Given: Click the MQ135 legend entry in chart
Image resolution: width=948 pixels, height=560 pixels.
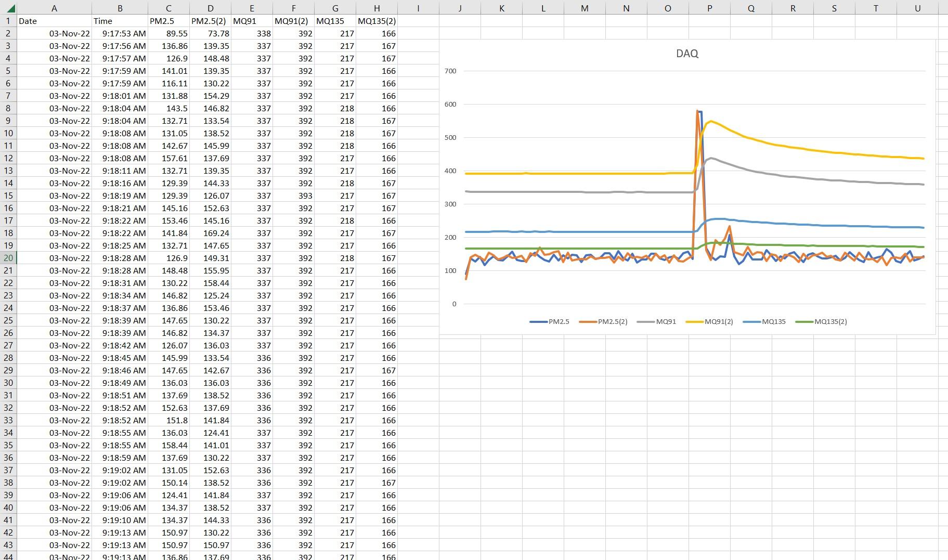Looking at the screenshot, I should [764, 322].
